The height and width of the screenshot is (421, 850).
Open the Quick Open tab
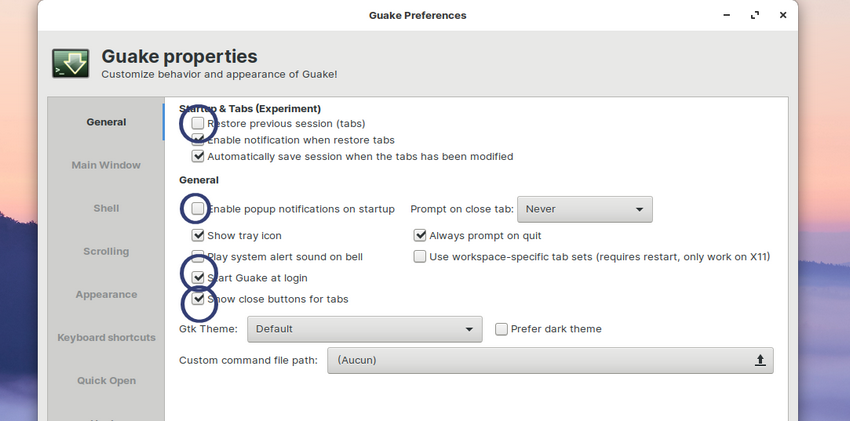(106, 381)
